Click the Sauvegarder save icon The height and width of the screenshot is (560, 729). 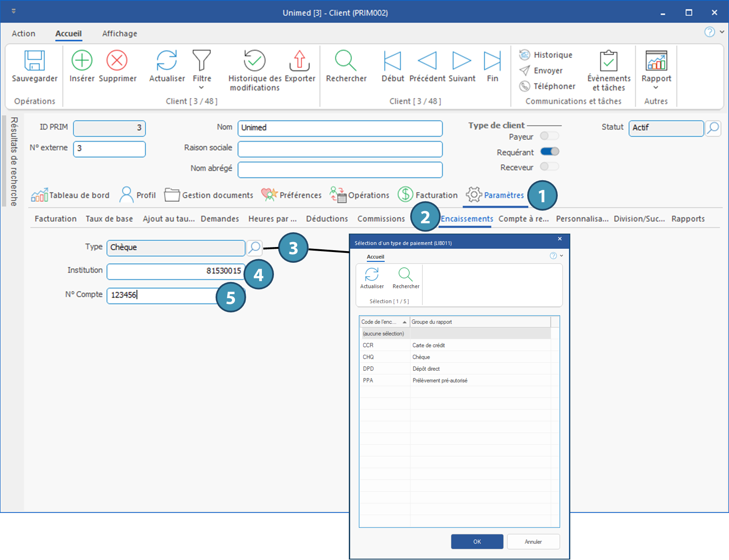(x=35, y=61)
